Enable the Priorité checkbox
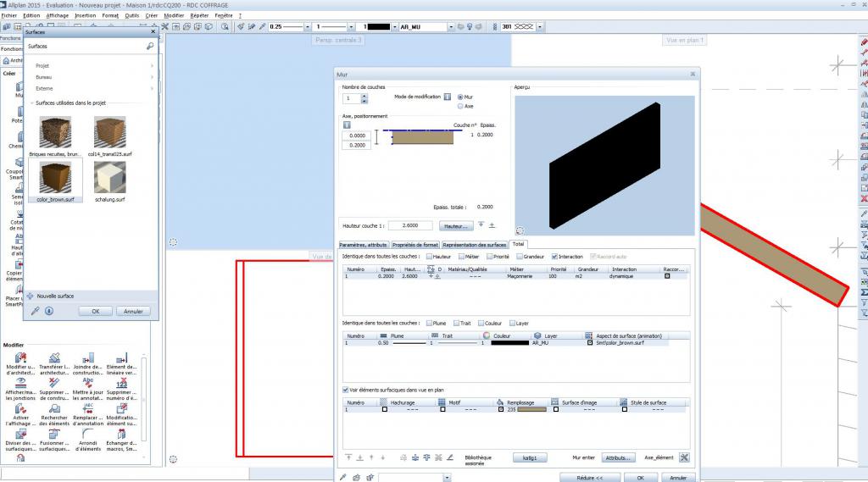The image size is (868, 482). pyautogui.click(x=489, y=257)
